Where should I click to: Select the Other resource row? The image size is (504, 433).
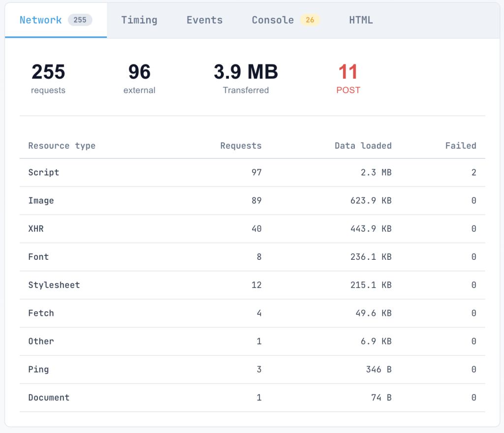[x=252, y=341]
